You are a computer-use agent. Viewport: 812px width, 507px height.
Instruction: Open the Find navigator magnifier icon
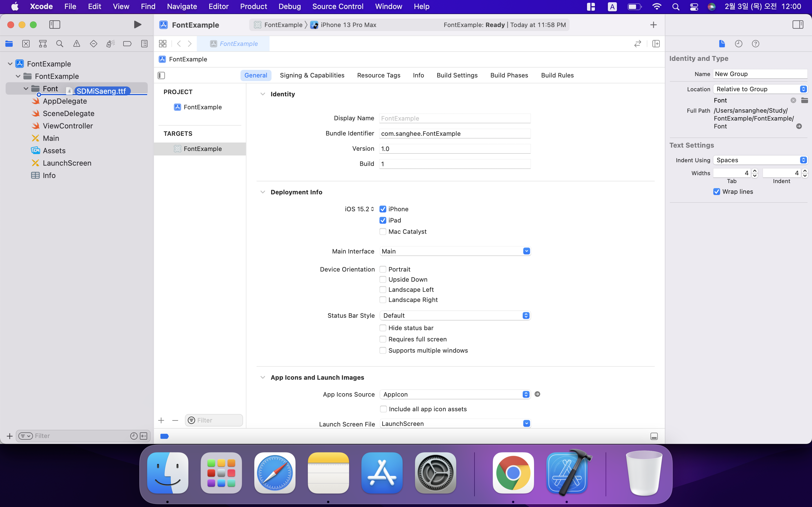pyautogui.click(x=60, y=44)
